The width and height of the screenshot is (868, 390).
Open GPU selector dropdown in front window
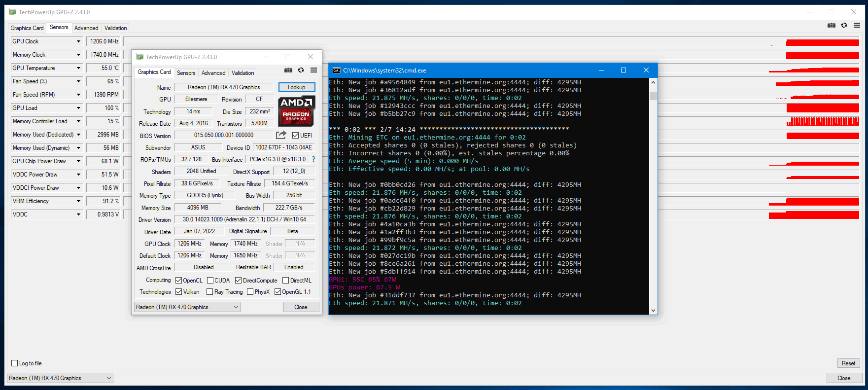(187, 307)
